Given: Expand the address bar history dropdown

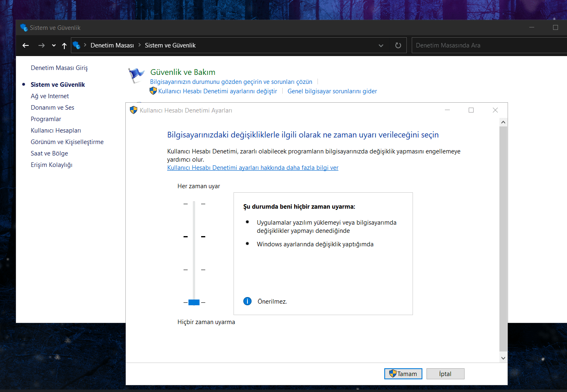Looking at the screenshot, I should [381, 45].
